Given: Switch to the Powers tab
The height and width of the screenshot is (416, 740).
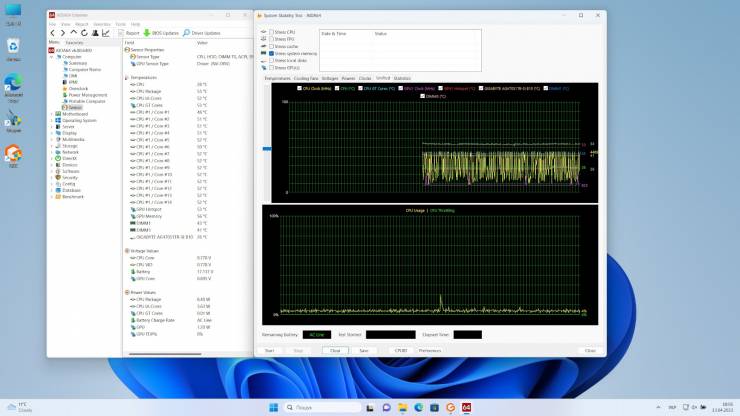Looking at the screenshot, I should point(348,78).
